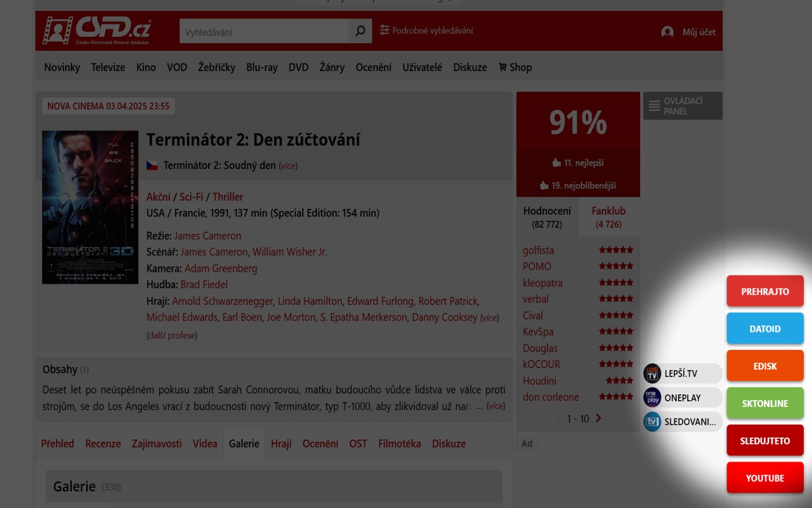Open the Ovládací panel button
This screenshot has width=812, height=508.
pyautogui.click(x=683, y=106)
